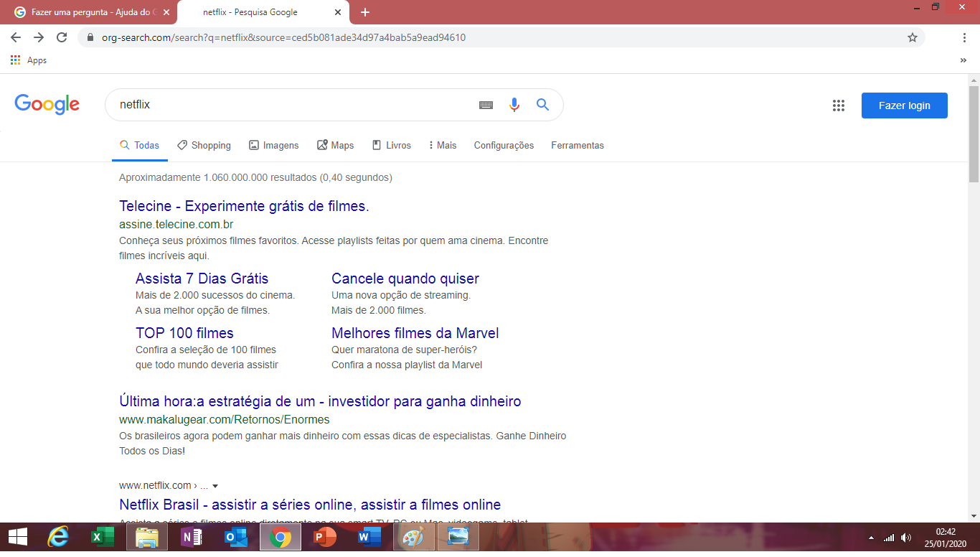Click the Google logo

[x=47, y=105]
